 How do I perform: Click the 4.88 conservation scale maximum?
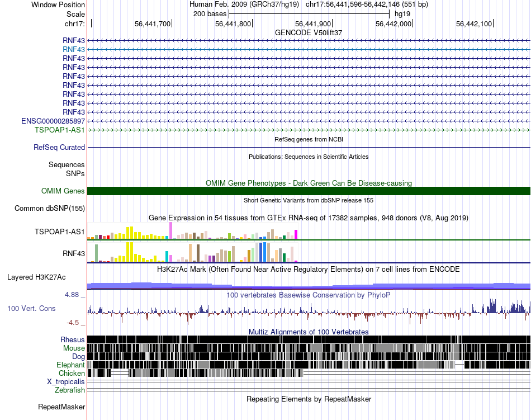pos(72,295)
